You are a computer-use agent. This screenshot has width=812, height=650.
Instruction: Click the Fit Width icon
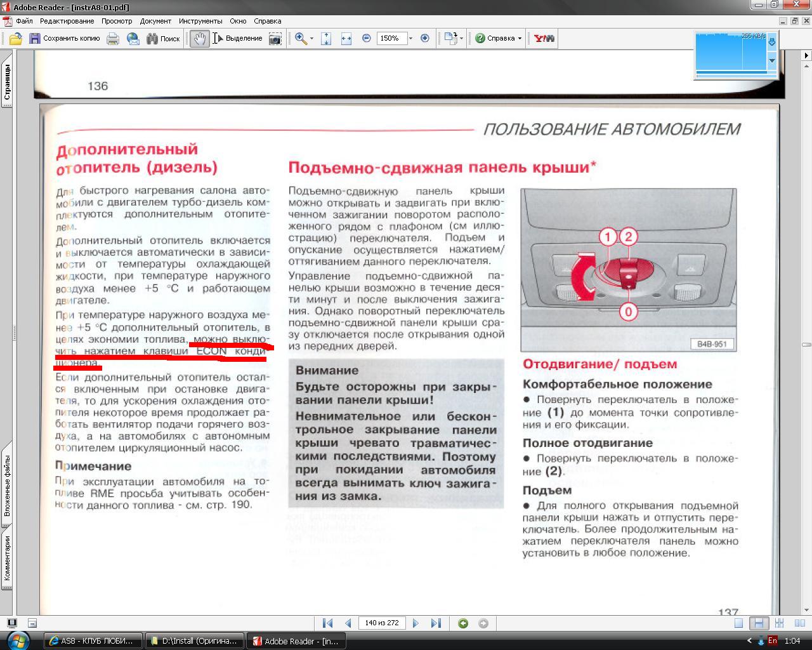(346, 39)
